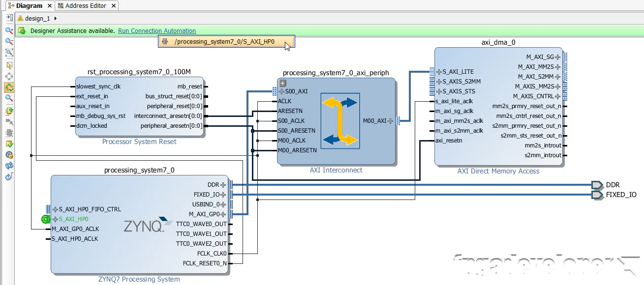Select the Zoom Out tool
The height and width of the screenshot is (285, 644).
pos(9,41)
